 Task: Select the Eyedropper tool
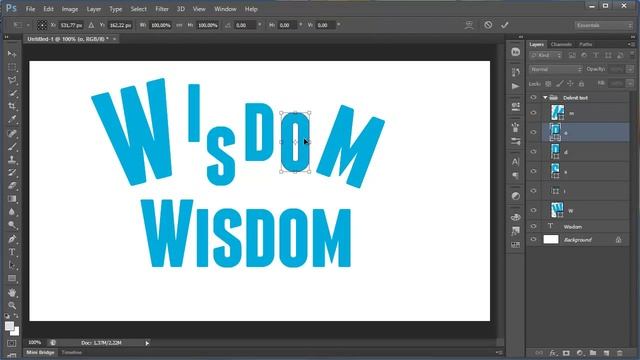point(12,119)
